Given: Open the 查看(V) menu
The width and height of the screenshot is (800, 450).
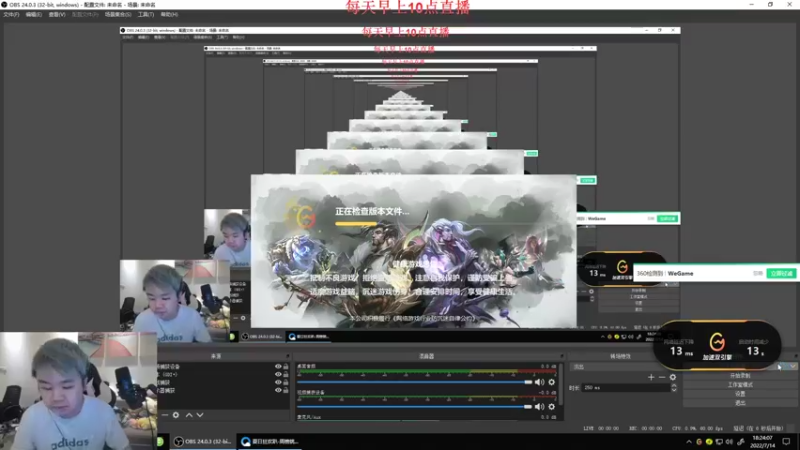Looking at the screenshot, I should pyautogui.click(x=57, y=15).
